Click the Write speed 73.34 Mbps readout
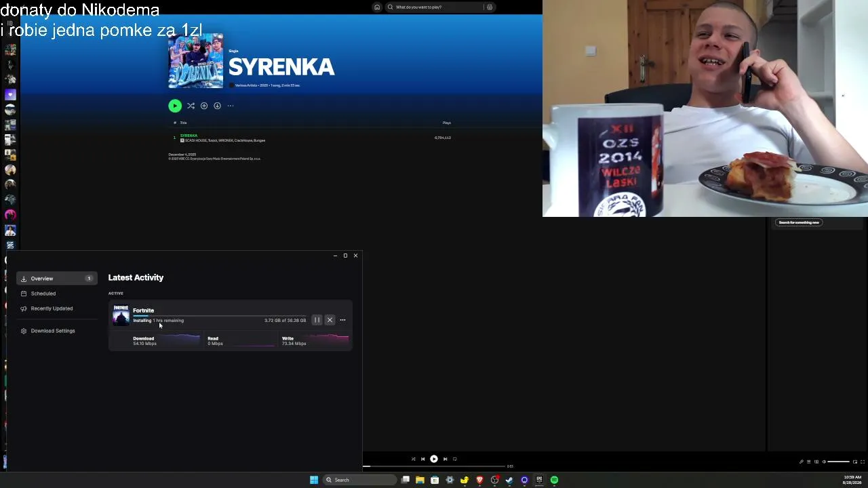This screenshot has width=868, height=488. click(x=294, y=341)
